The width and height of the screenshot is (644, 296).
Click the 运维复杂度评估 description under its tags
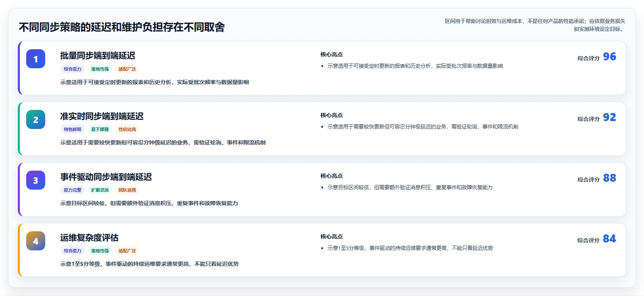[x=149, y=264]
